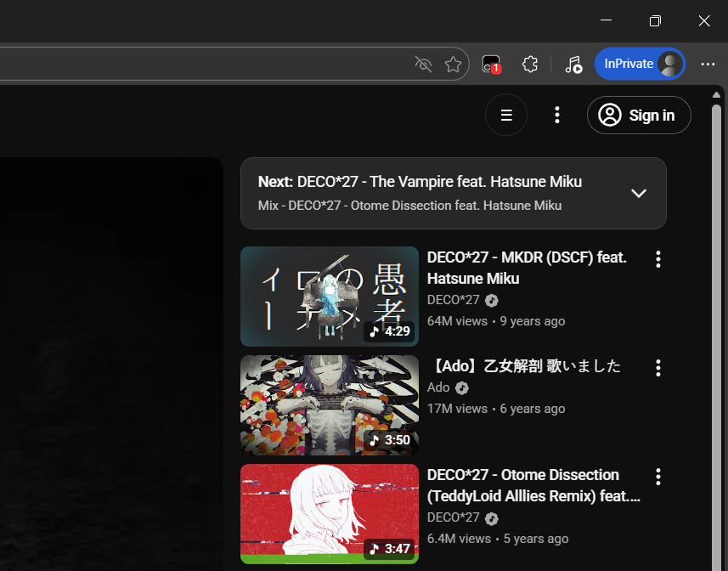Open DECO*27 - MKDR (DSCF) feat. Hatsune Miku title
Image resolution: width=728 pixels, height=571 pixels.
(x=527, y=268)
